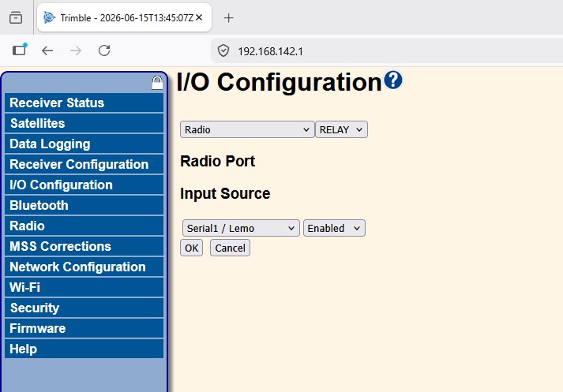
Task: Open Security menu
Action: click(x=84, y=308)
